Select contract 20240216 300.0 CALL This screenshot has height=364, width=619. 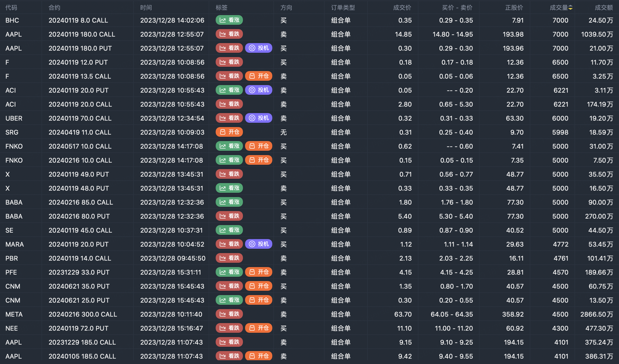click(83, 314)
